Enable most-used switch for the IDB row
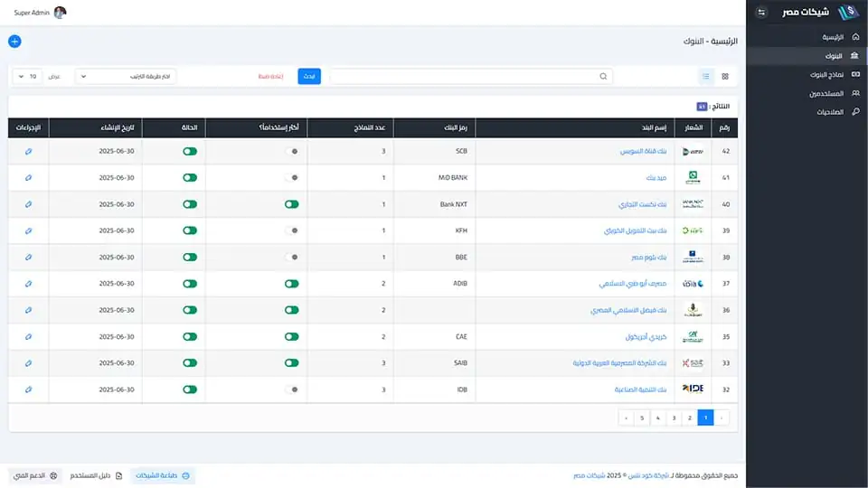 pyautogui.click(x=291, y=389)
